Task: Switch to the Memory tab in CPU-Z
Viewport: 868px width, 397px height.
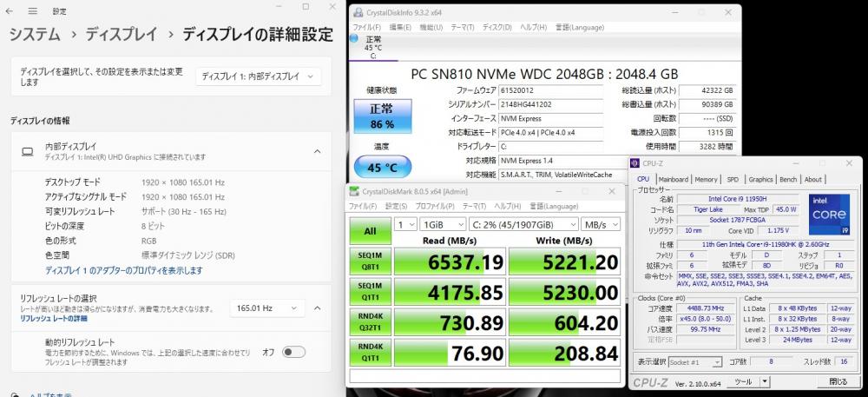Action: pyautogui.click(x=706, y=180)
